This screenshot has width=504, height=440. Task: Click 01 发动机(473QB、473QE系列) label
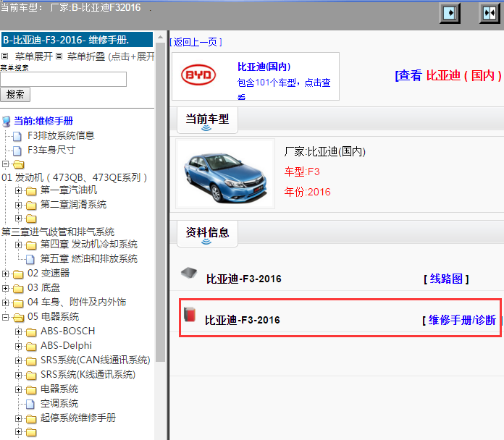(x=75, y=177)
